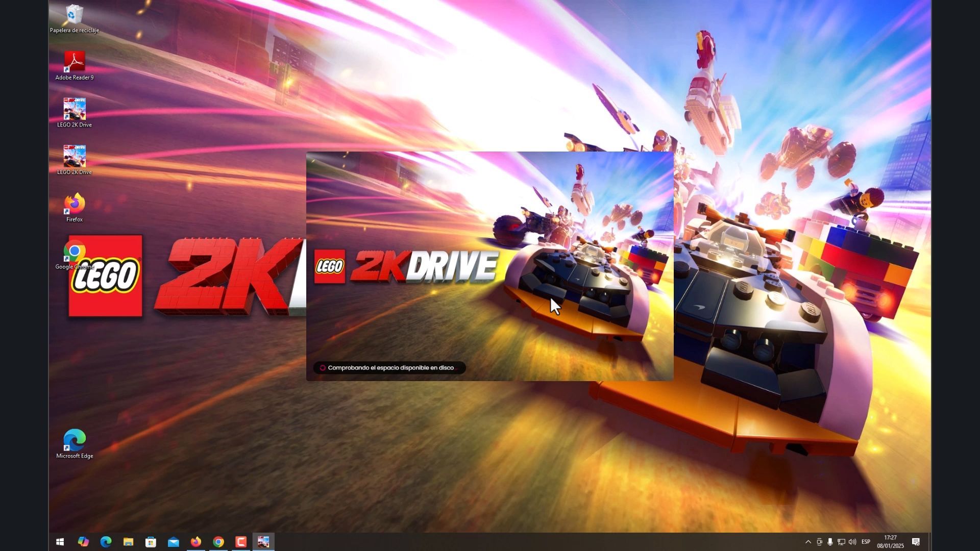The width and height of the screenshot is (980, 551).
Task: Open the Mail app from the taskbar
Action: pyautogui.click(x=173, y=542)
